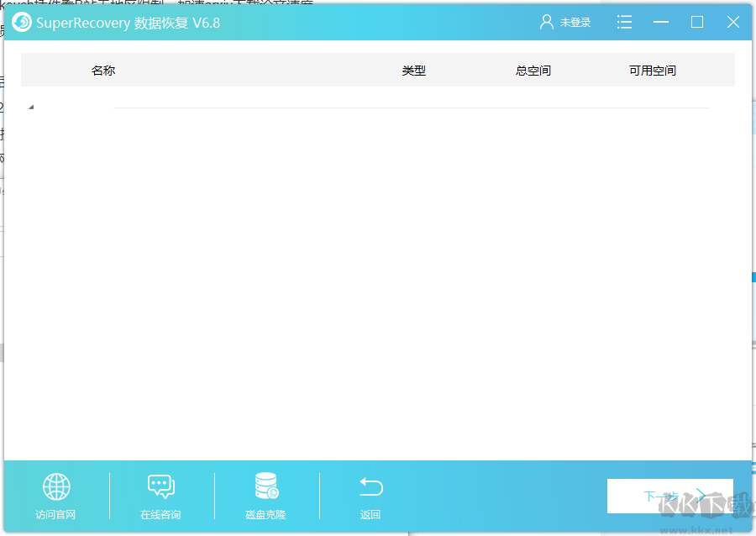The image size is (756, 536).
Task: Click the 类型 column header
Action: [413, 71]
